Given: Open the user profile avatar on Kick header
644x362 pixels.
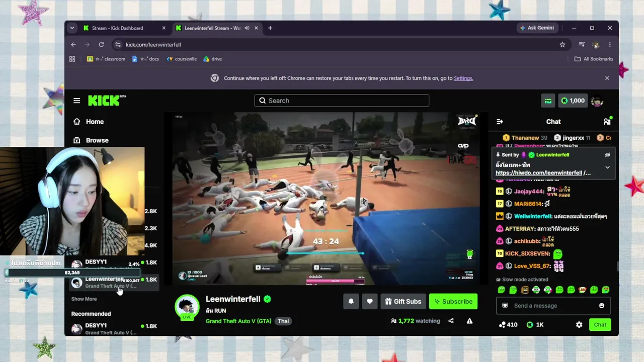Looking at the screenshot, I should 597,101.
